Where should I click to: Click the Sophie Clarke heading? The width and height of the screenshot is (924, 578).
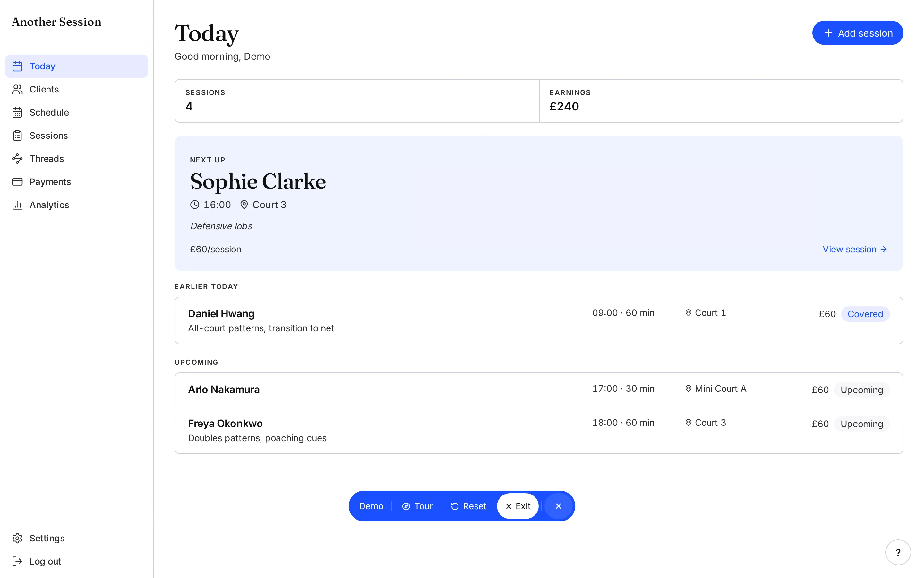click(258, 181)
